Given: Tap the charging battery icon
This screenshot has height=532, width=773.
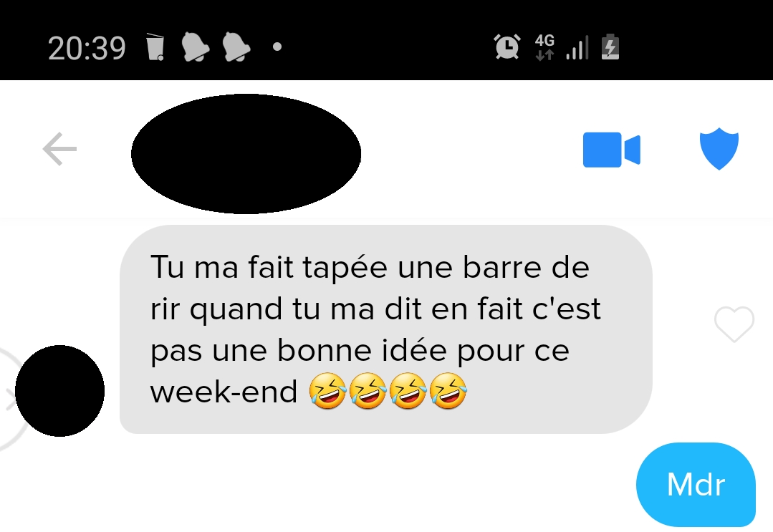Looking at the screenshot, I should pos(610,47).
